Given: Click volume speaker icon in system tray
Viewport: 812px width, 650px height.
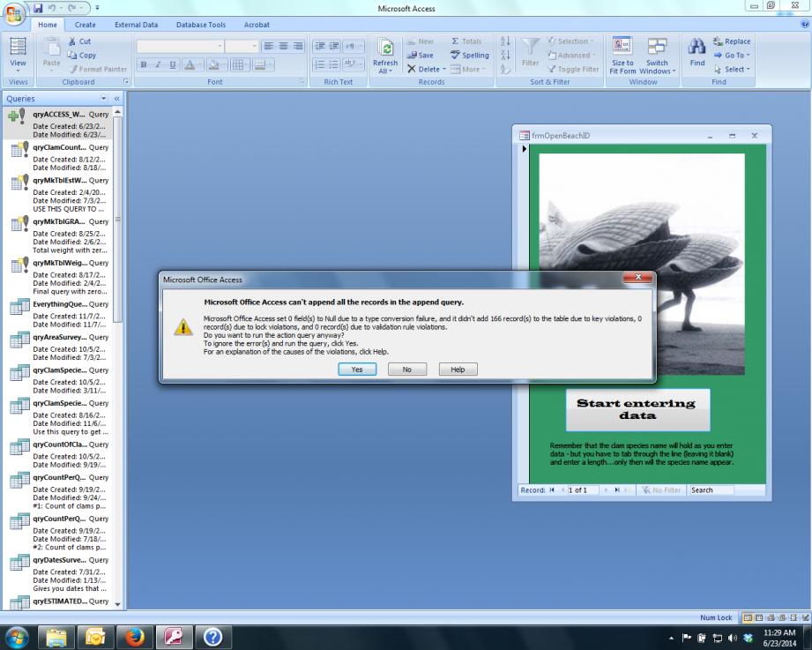Looking at the screenshot, I should (733, 638).
